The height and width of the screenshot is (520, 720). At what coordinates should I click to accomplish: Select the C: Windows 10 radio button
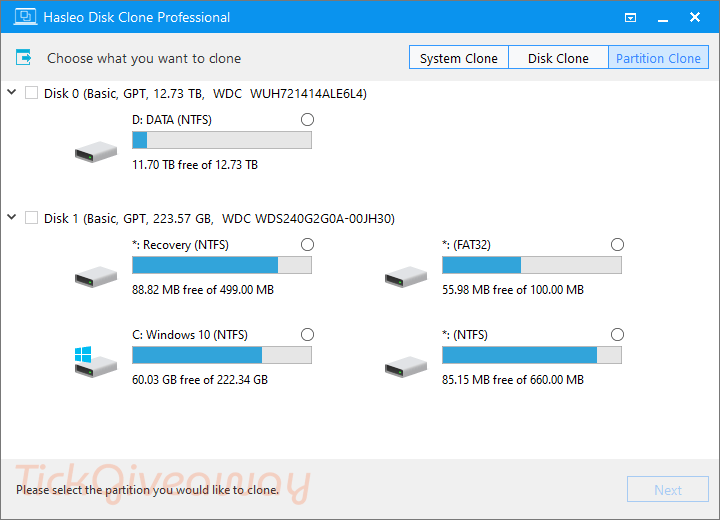pos(308,334)
